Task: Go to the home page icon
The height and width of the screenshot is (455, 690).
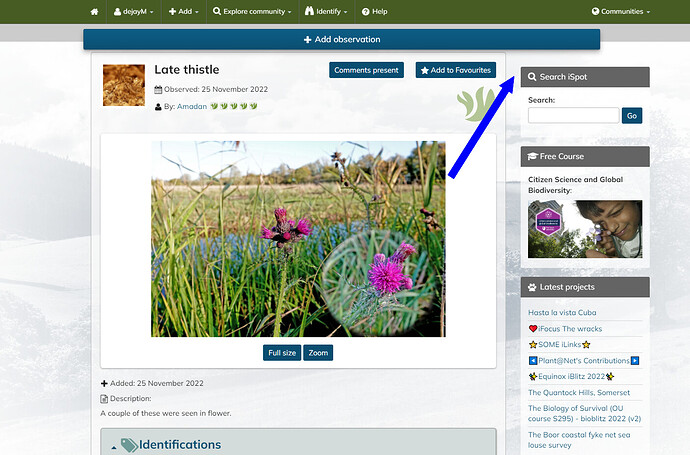Action: coord(94,12)
